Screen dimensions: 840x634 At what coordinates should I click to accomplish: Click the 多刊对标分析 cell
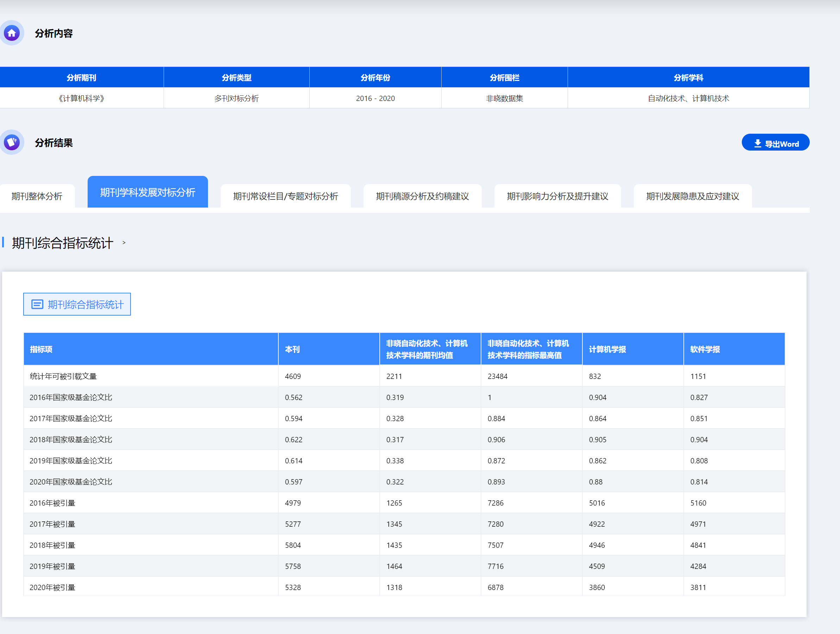click(236, 98)
